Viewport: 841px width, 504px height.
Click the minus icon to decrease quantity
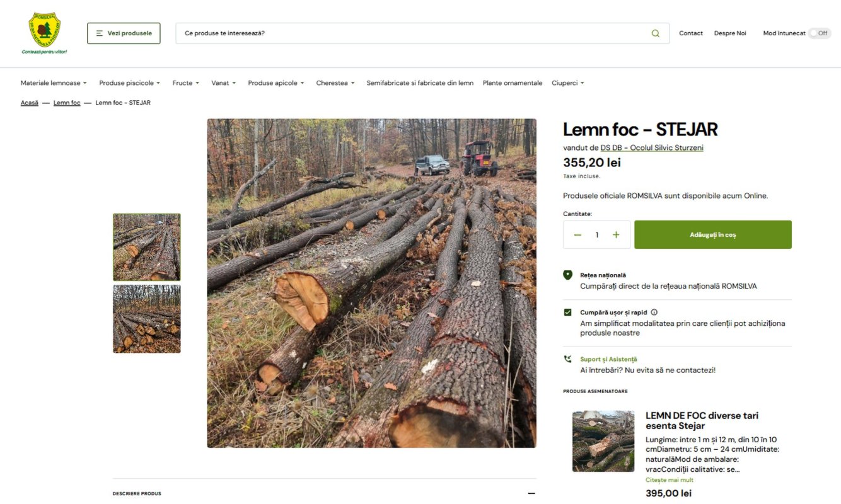pos(577,235)
